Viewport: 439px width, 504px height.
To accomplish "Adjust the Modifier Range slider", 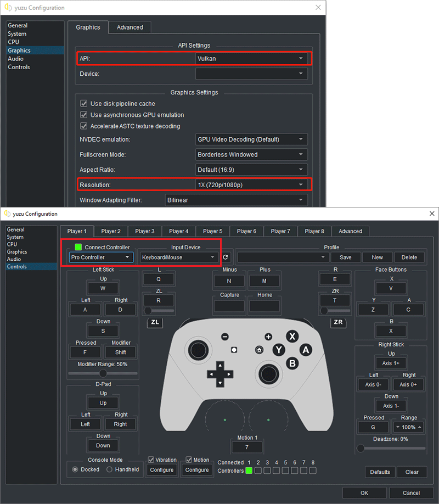I will click(103, 373).
